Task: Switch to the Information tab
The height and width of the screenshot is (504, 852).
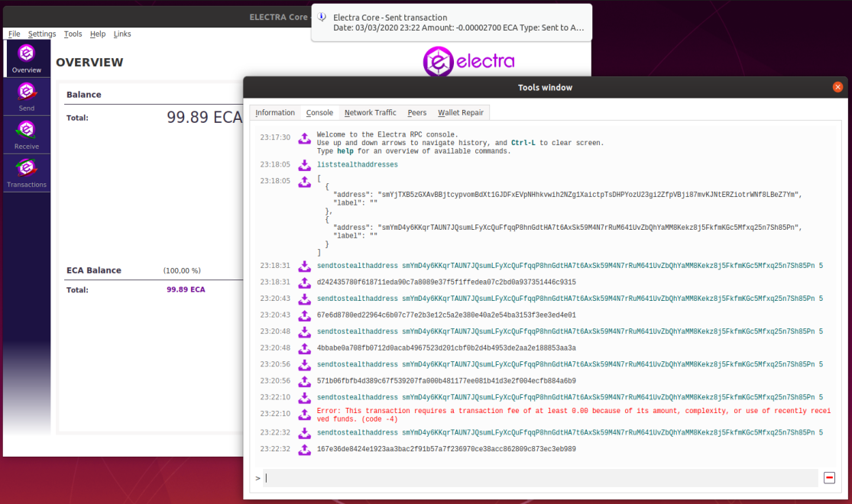Action: click(x=275, y=112)
